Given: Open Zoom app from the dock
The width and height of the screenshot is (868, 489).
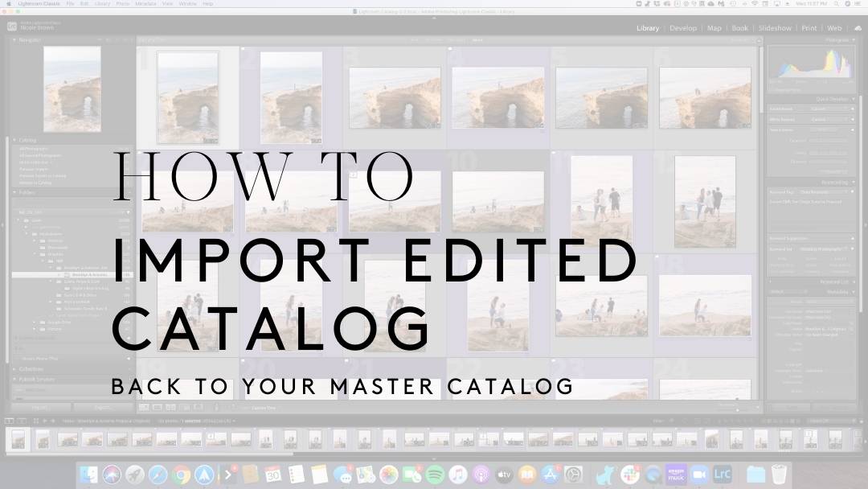Looking at the screenshot, I should point(698,475).
